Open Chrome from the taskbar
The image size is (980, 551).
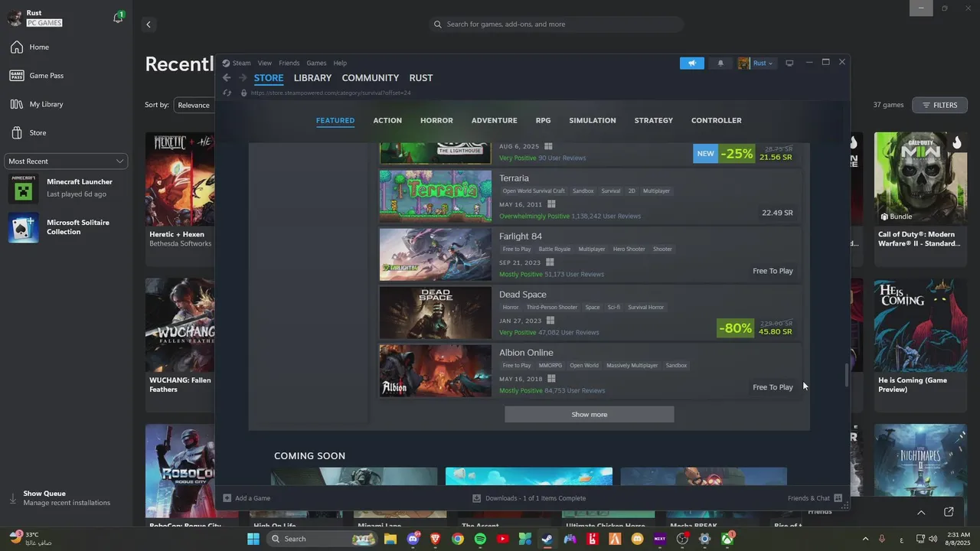point(458,539)
